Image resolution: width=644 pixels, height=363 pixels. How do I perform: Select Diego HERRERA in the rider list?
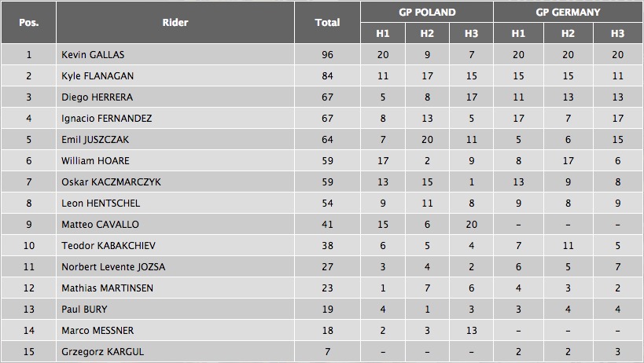point(97,97)
